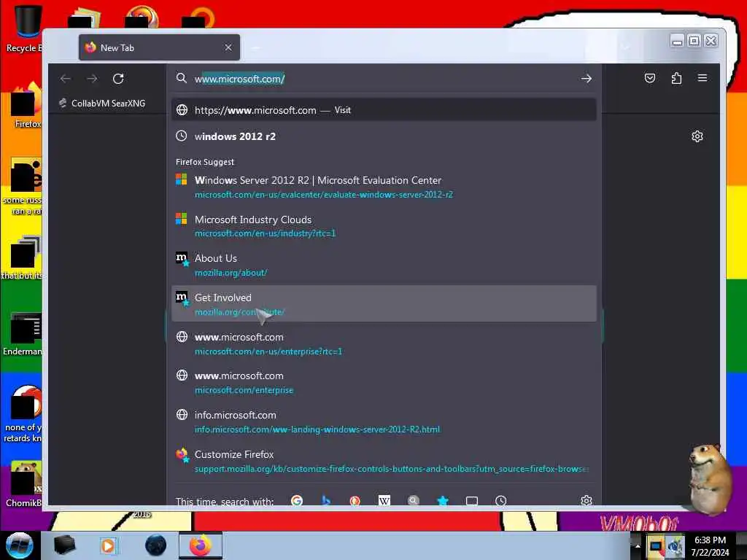This screenshot has width=747, height=560.
Task: Select the Enderman desktop icon
Action: tap(23, 333)
